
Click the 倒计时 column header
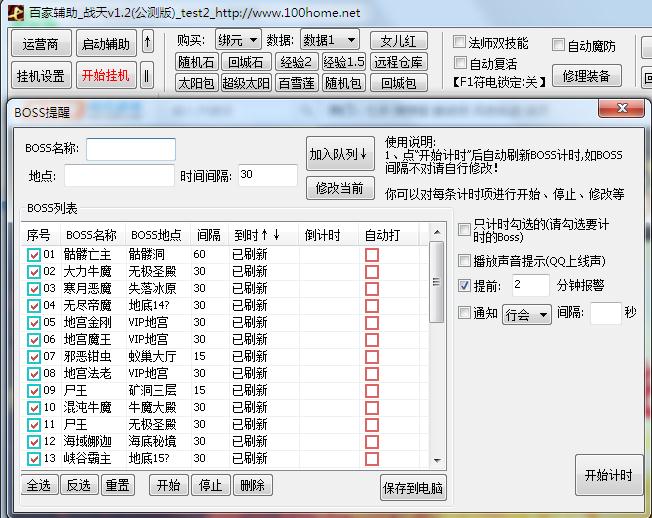pyautogui.click(x=323, y=235)
